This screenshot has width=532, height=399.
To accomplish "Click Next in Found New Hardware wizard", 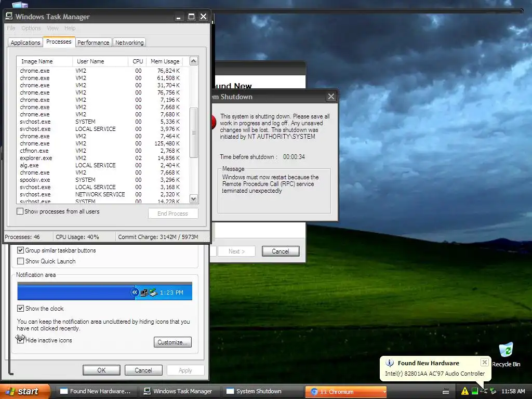I will click(236, 251).
